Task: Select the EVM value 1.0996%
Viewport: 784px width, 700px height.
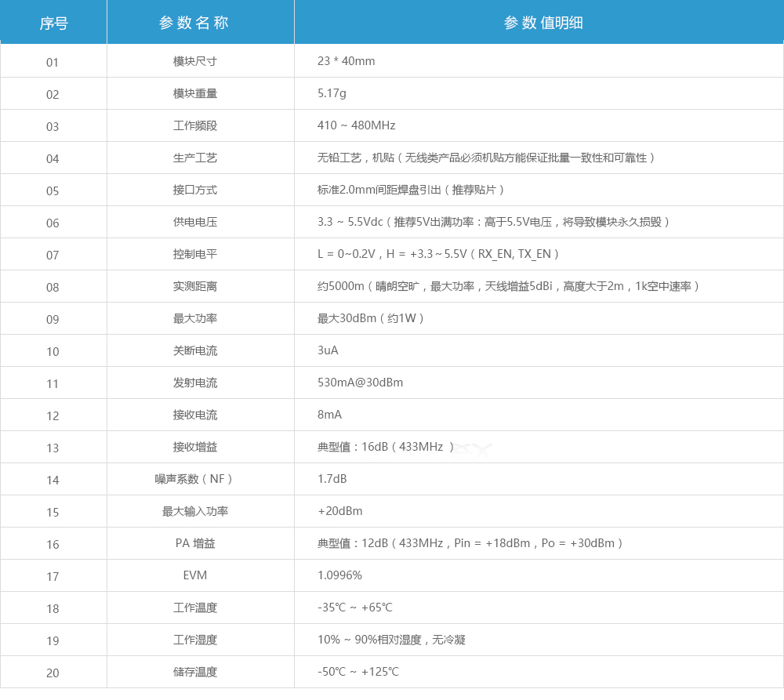Action: (337, 575)
